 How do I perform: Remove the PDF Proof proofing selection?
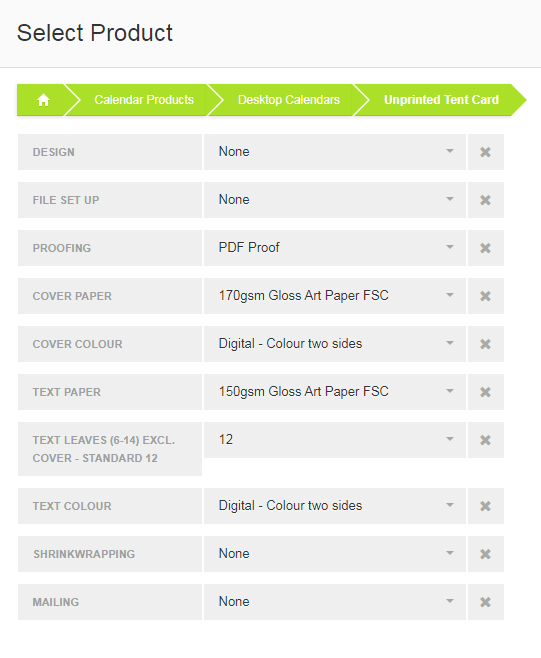[486, 248]
